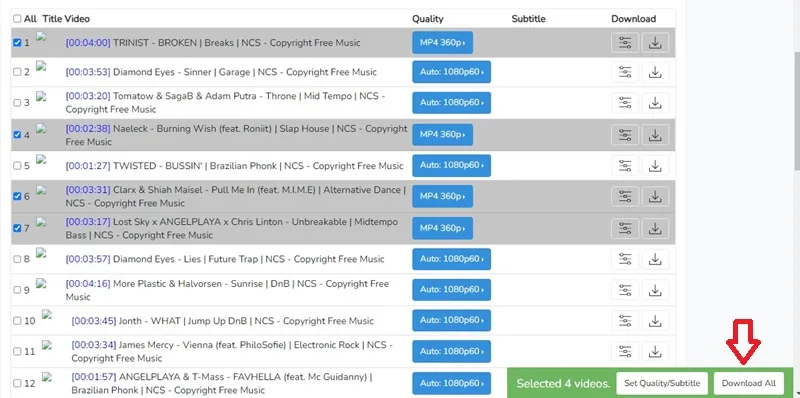Open Auto: 1080p60 dropdown for TWISTED - BUSSIN'
The width and height of the screenshot is (800, 398).
pyautogui.click(x=452, y=166)
